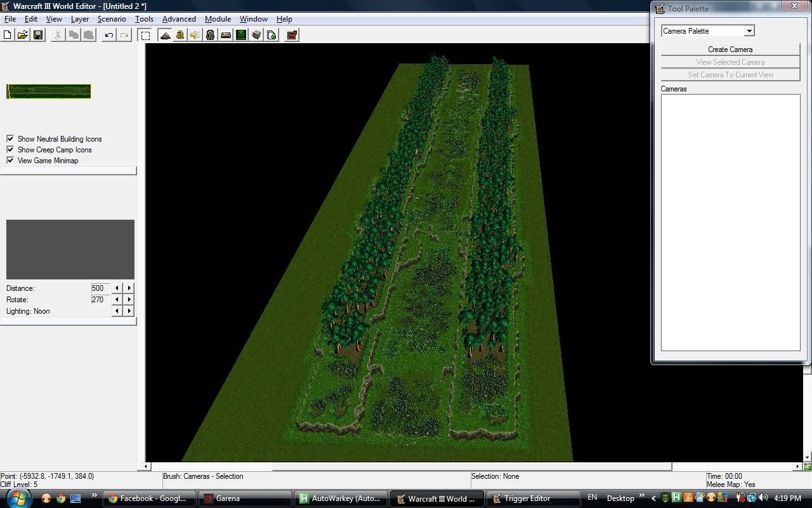Open the Import Manager icon
812x508 pixels.
272,35
